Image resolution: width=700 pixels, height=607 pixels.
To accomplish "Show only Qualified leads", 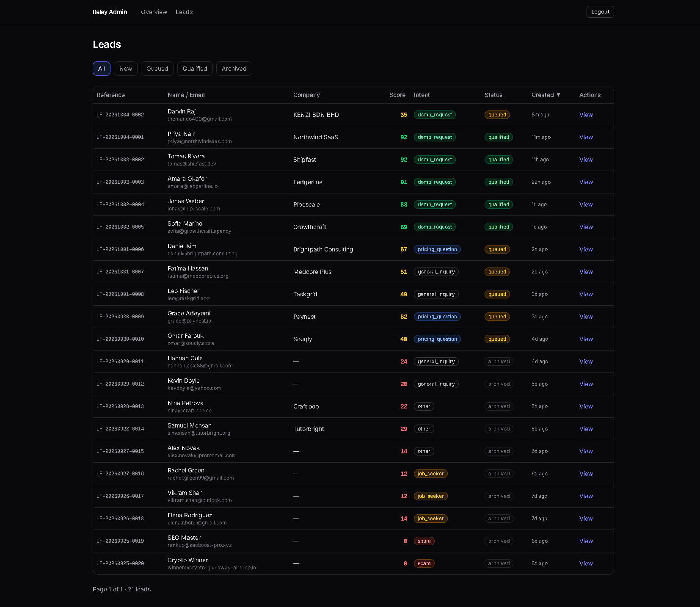I will (195, 69).
